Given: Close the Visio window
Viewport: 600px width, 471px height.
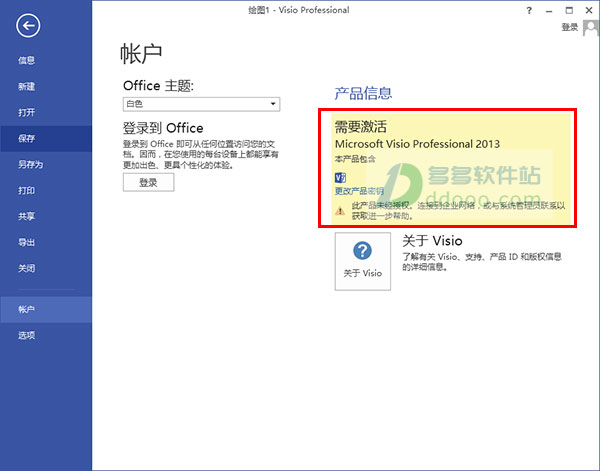Looking at the screenshot, I should [x=589, y=10].
